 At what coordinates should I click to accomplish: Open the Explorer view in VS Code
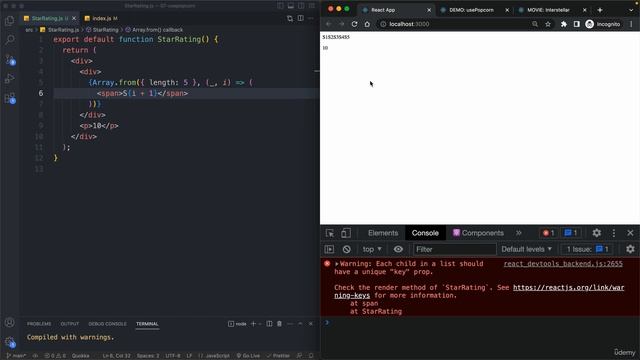[9, 20]
